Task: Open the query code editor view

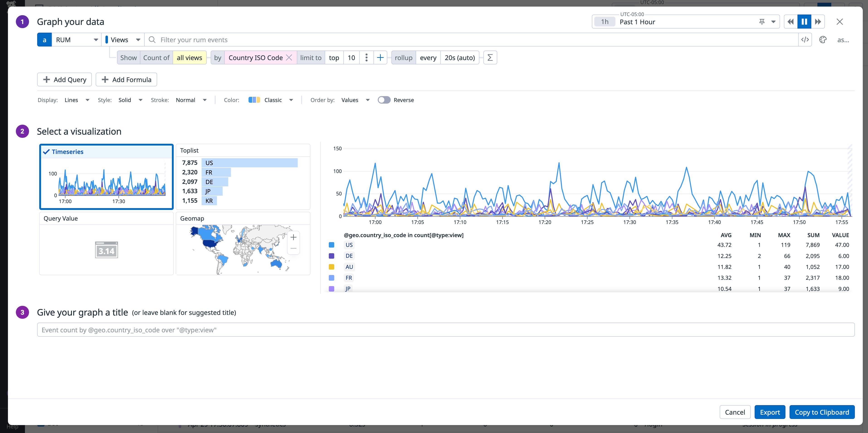Action: click(x=805, y=39)
